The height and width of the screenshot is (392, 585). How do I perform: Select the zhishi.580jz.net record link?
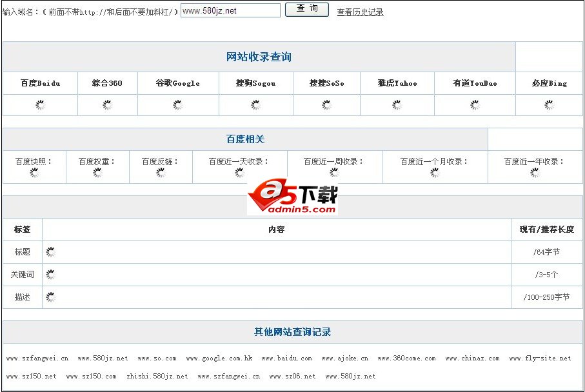pyautogui.click(x=157, y=377)
